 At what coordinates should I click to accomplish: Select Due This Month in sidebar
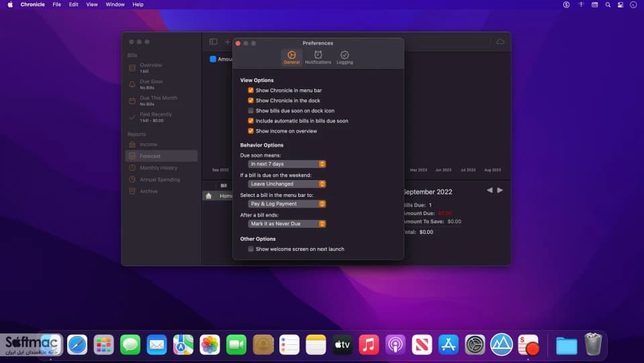[161, 101]
